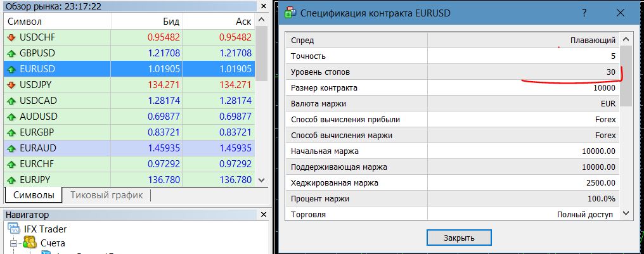The height and width of the screenshot is (254, 644).
Task: Click the Закрыть button
Action: coord(459,238)
